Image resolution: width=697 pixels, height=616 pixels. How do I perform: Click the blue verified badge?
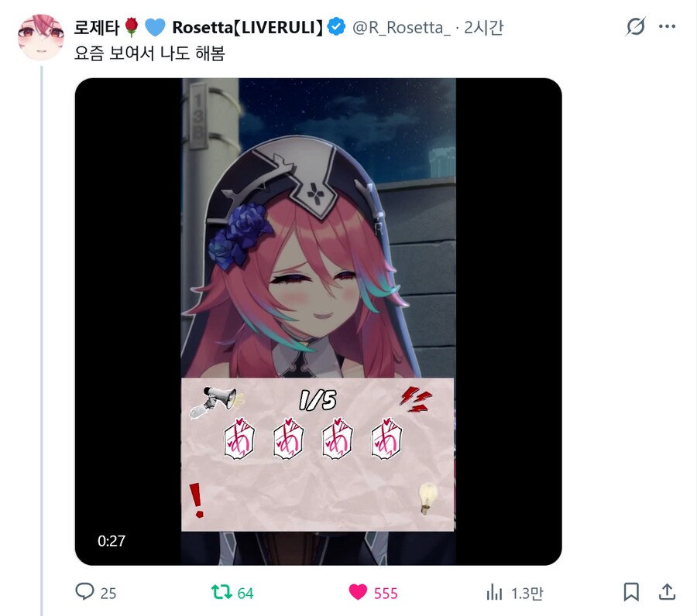pos(336,26)
